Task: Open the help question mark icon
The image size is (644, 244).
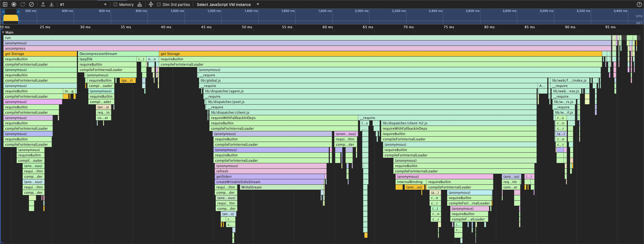Action: click(639, 4)
